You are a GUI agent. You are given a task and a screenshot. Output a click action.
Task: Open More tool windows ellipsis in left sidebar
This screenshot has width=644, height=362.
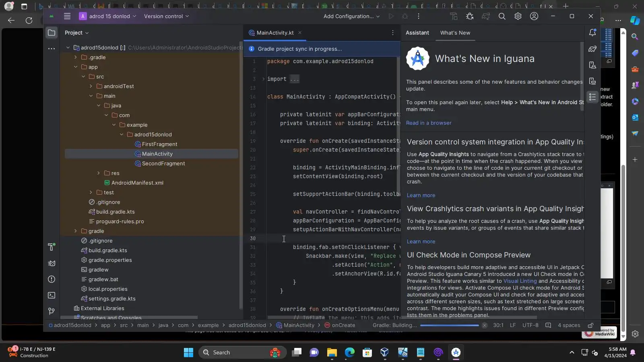52,49
